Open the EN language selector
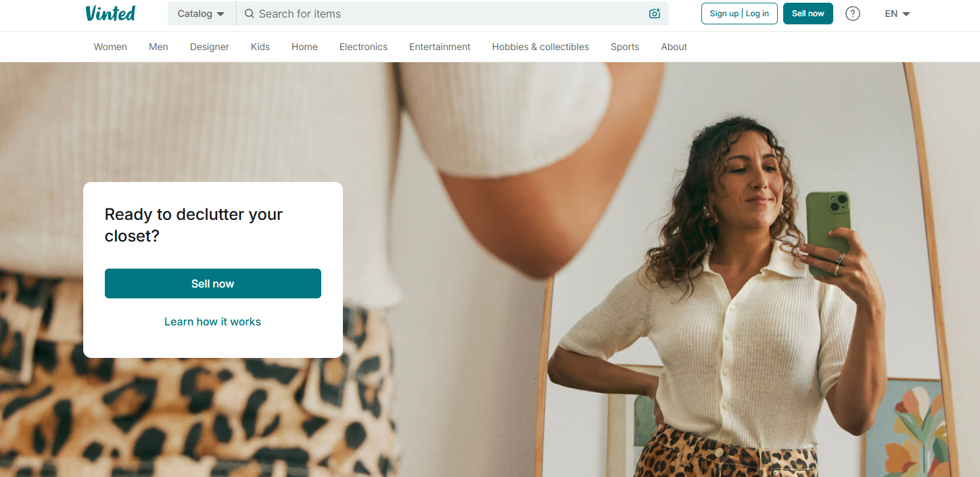The image size is (980, 477). pyautogui.click(x=897, y=14)
